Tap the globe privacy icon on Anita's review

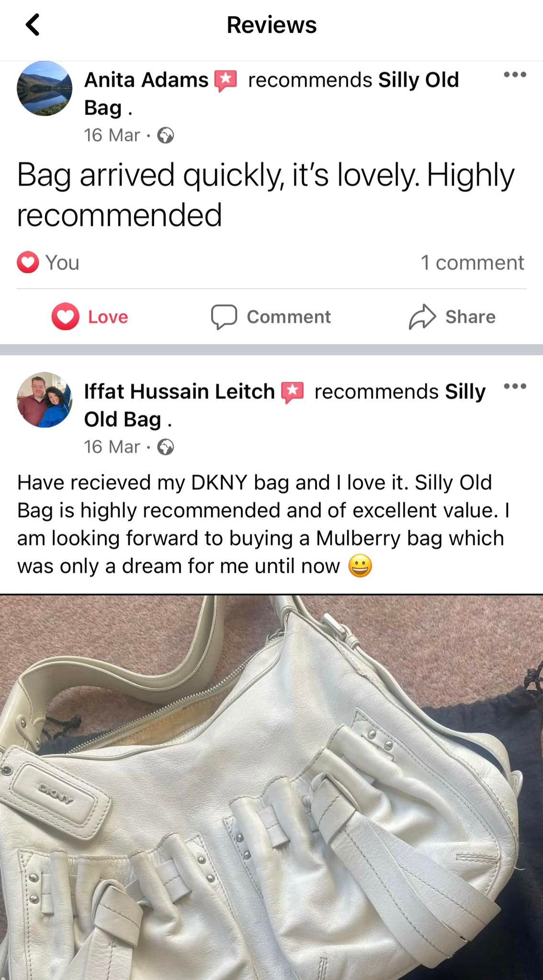tap(166, 136)
